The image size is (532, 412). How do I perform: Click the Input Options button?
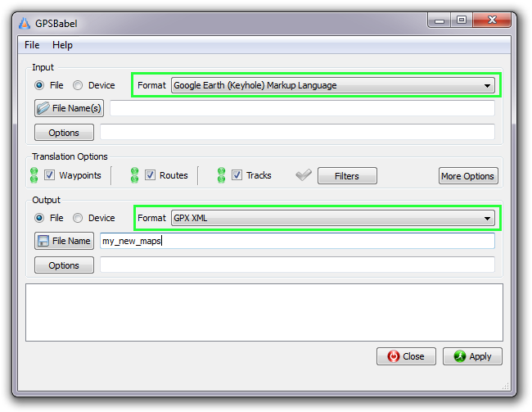(x=64, y=133)
